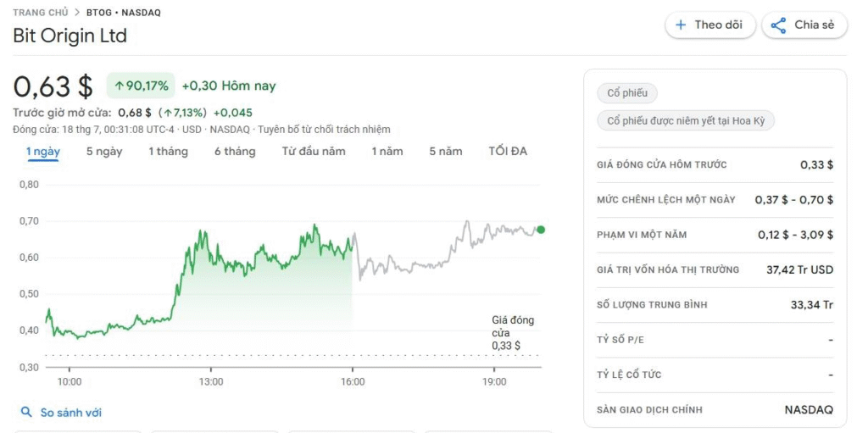Click the 37,42 Tr USD market cap value
This screenshot has height=433, width=868.
[x=800, y=269]
